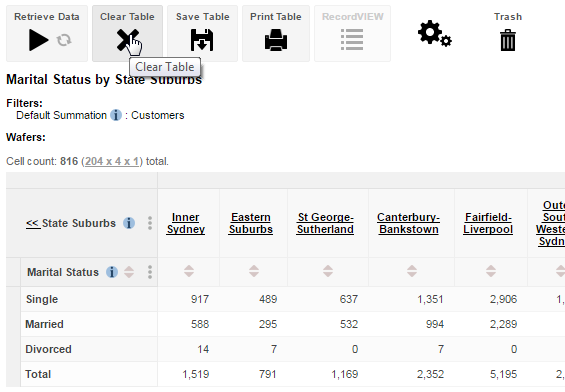The height and width of the screenshot is (392, 565).
Task: Select the Fairfield-Liverpool column header link
Action: pyautogui.click(x=488, y=223)
